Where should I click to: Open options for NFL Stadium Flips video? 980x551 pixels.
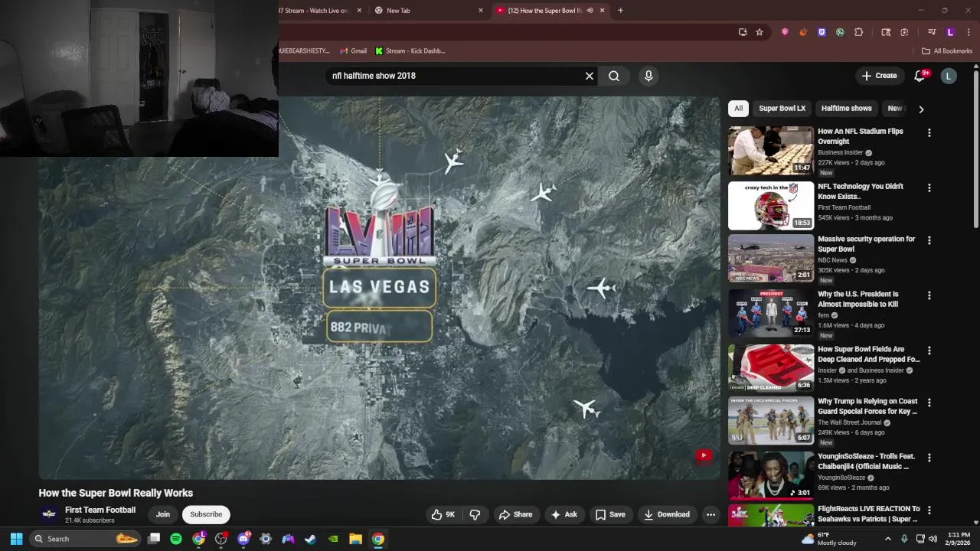coord(929,133)
